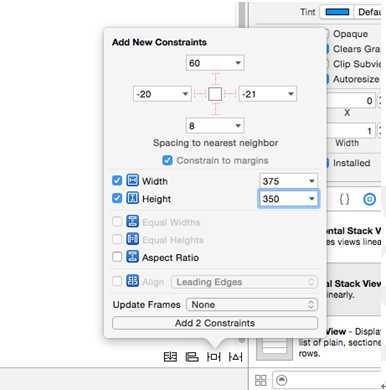
Task: Click the Opaque option label
Action: (350, 34)
